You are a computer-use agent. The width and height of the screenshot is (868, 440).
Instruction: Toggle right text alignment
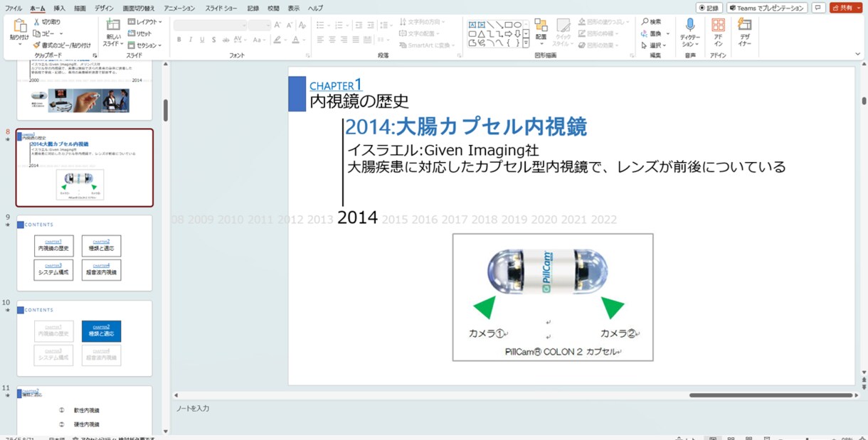pyautogui.click(x=344, y=40)
